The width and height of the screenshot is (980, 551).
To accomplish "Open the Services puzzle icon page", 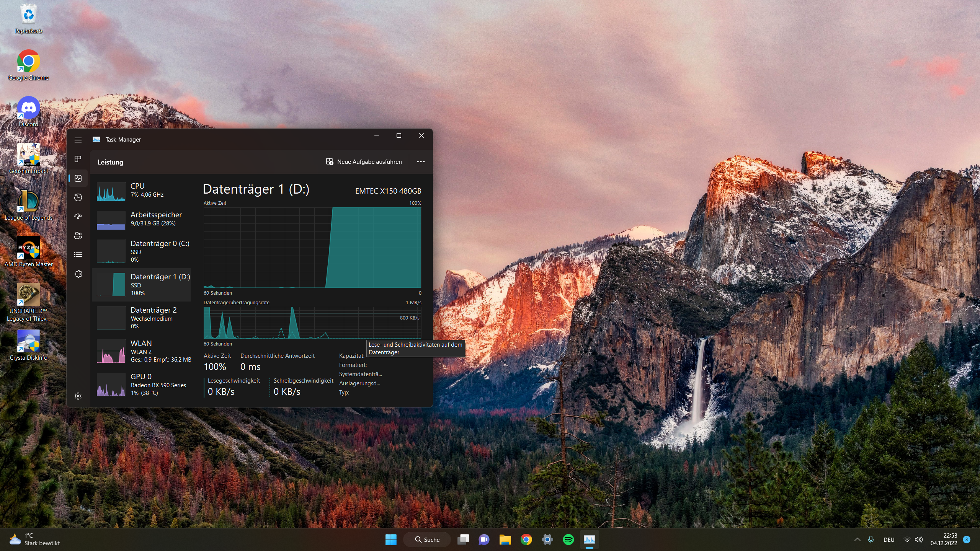I will (x=78, y=274).
